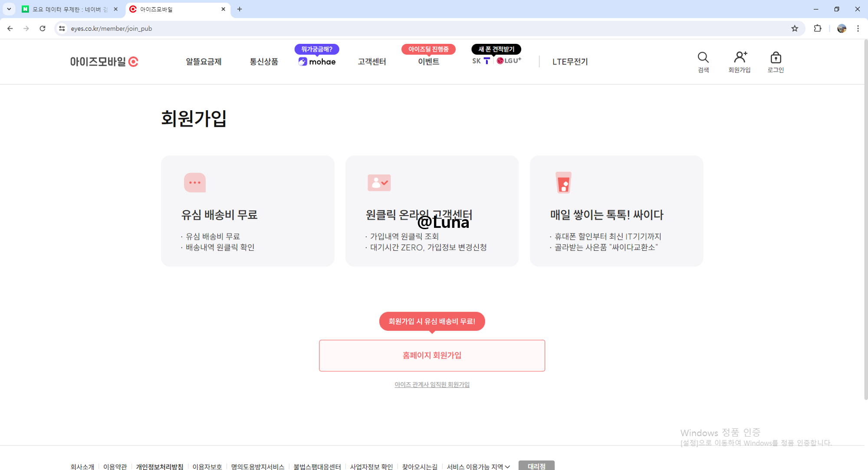Image resolution: width=868 pixels, height=470 pixels.
Task: Open 아이즈 관계사 임직원 회원가입 link
Action: [x=432, y=385]
